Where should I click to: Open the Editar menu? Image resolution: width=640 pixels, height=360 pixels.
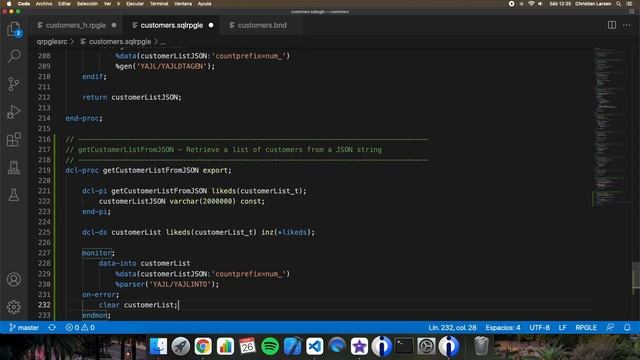click(x=64, y=4)
